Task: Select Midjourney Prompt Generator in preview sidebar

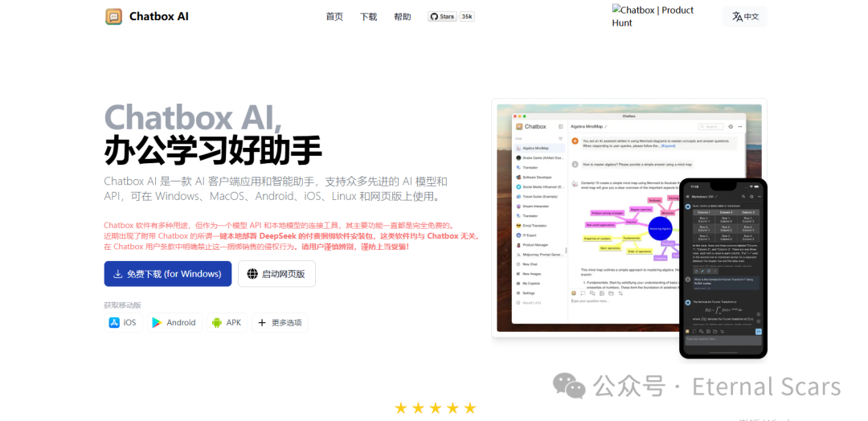Action: tap(540, 255)
